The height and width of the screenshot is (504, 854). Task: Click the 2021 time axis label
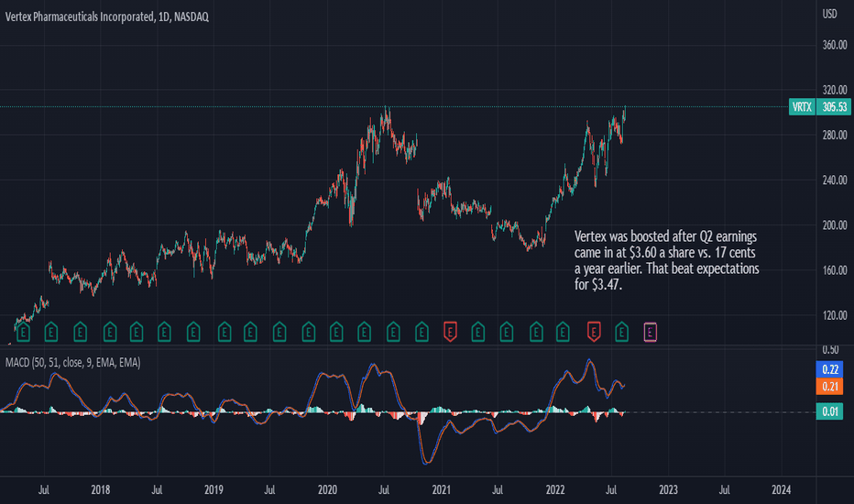[x=441, y=490]
